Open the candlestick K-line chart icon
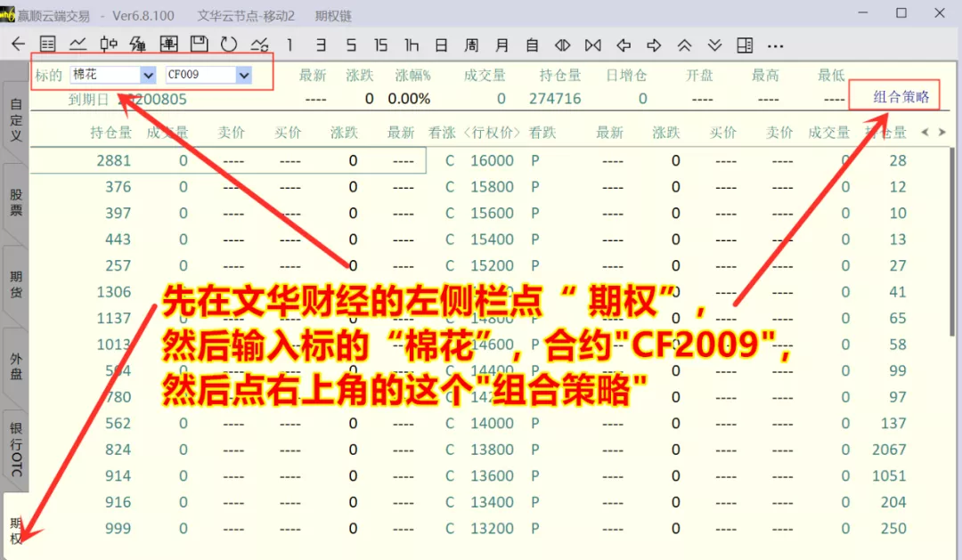 (109, 45)
